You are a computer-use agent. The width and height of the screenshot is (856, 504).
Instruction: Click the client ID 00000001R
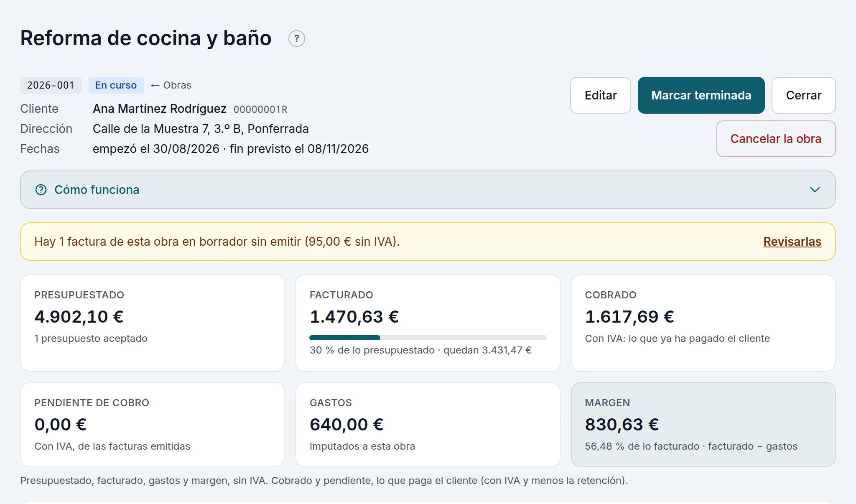(x=260, y=109)
